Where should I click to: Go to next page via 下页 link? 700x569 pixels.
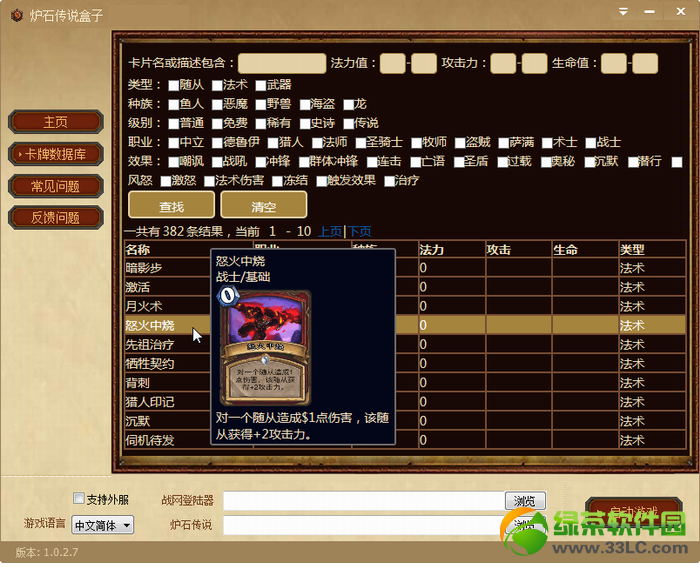click(359, 231)
